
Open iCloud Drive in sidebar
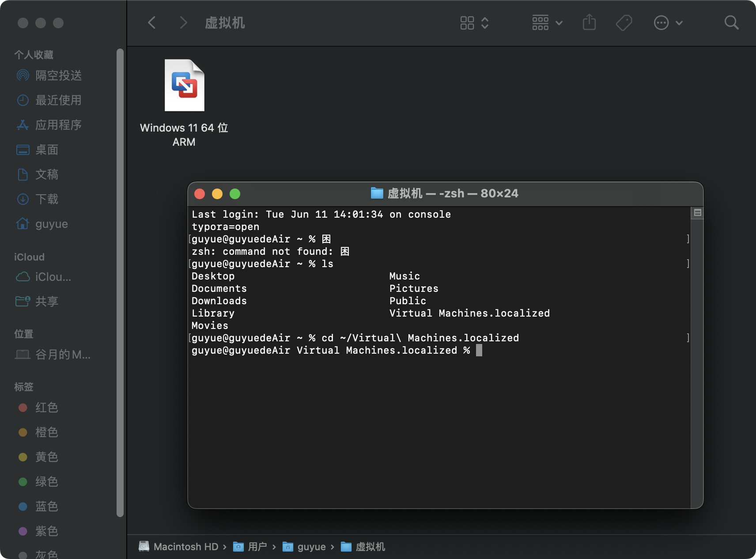[x=43, y=277]
